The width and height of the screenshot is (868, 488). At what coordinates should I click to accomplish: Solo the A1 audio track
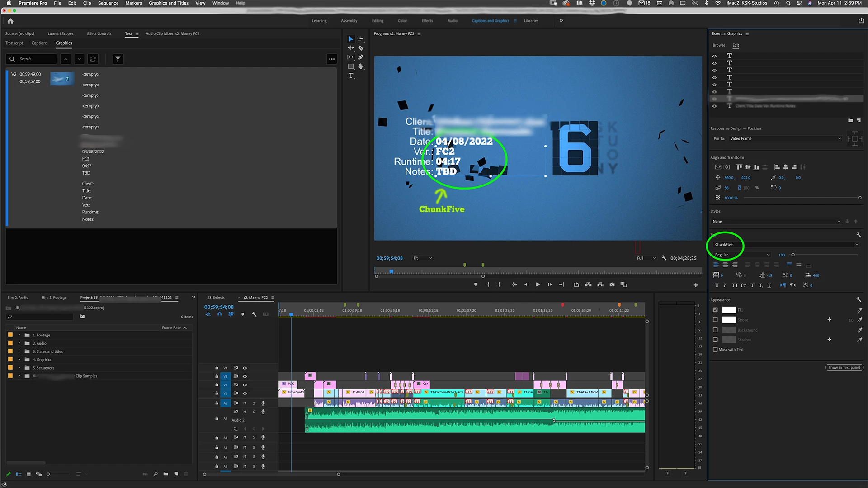click(254, 403)
